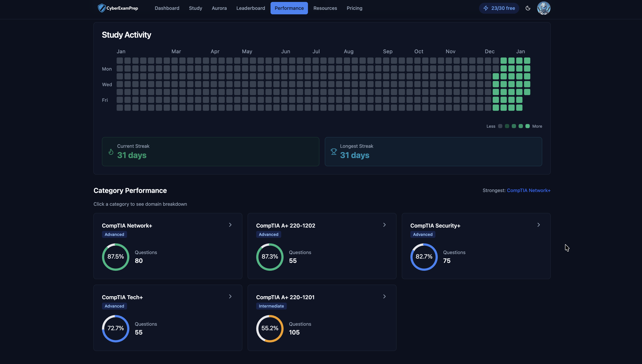
Task: Follow the Strongest CompTIA Network+ link
Action: click(x=528, y=190)
